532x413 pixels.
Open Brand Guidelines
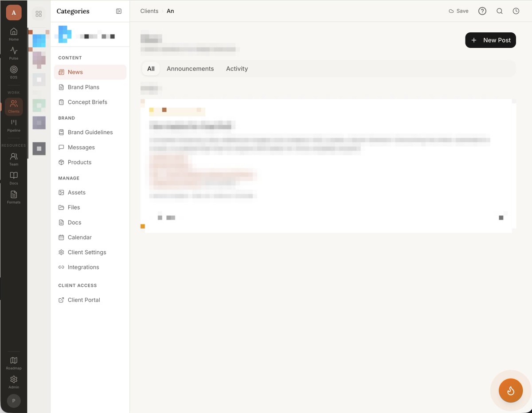point(90,132)
